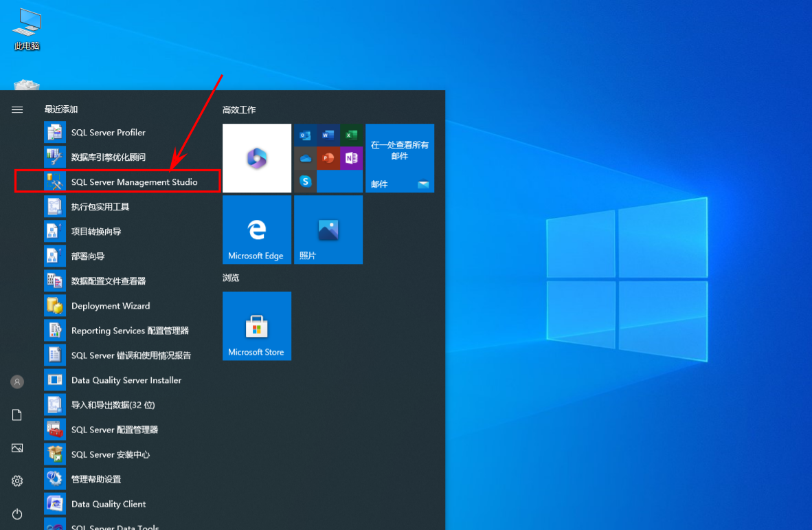Launch Data Quality Server Installer
The height and width of the screenshot is (530, 812).
(x=128, y=380)
